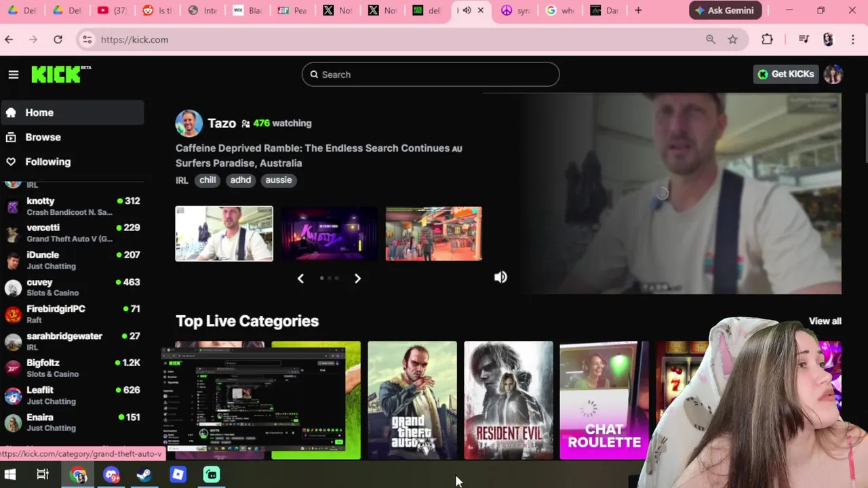This screenshot has height=488, width=868.
Task: Open the user profile avatar
Action: 833,75
